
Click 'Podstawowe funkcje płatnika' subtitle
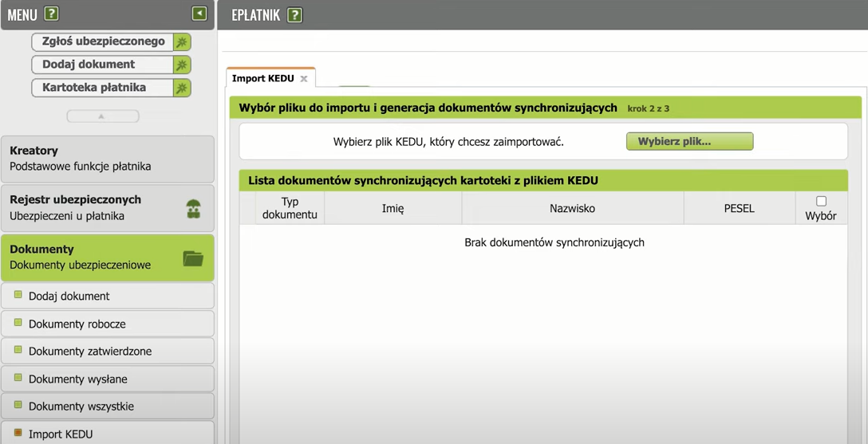[x=81, y=167]
